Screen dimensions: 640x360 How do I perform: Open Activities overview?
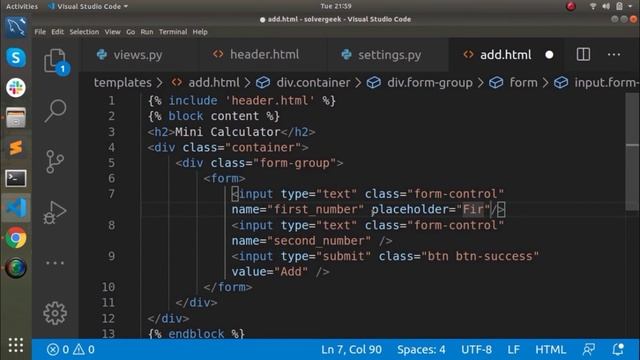pyautogui.click(x=22, y=6)
